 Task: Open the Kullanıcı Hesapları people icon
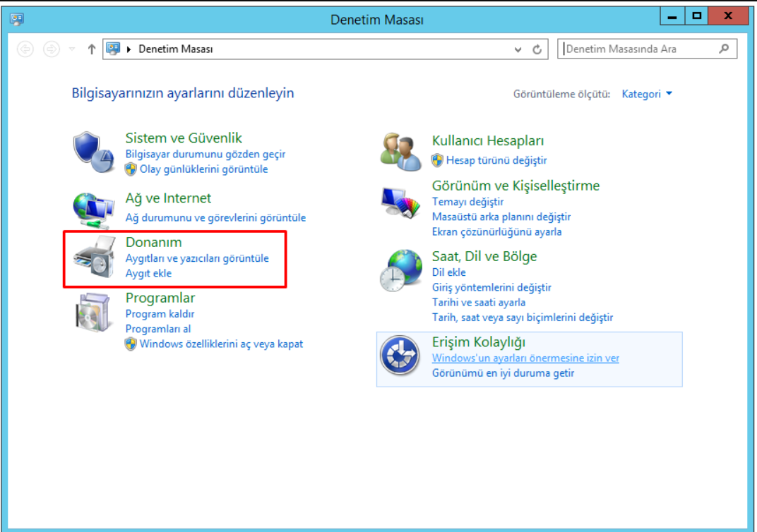click(x=400, y=151)
